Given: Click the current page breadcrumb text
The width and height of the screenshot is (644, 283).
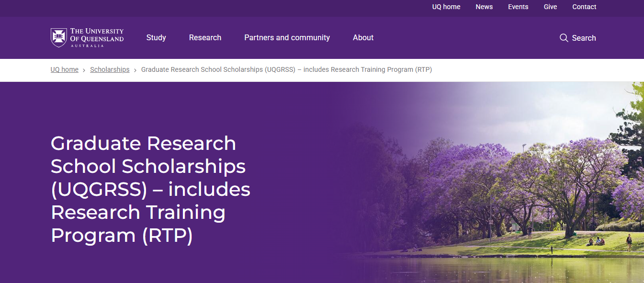Looking at the screenshot, I should point(286,69).
